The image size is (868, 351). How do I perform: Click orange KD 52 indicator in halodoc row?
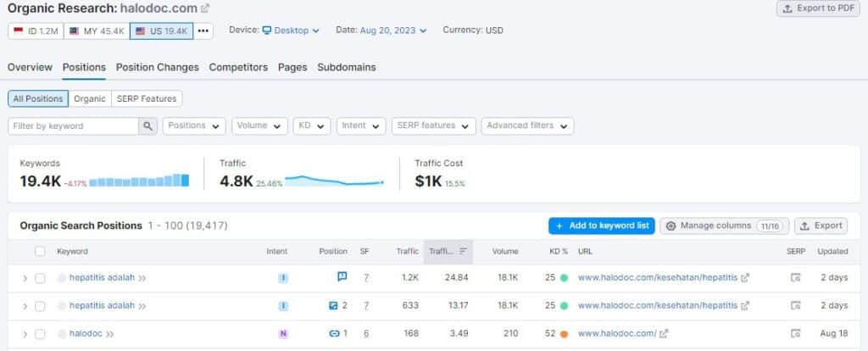564,334
